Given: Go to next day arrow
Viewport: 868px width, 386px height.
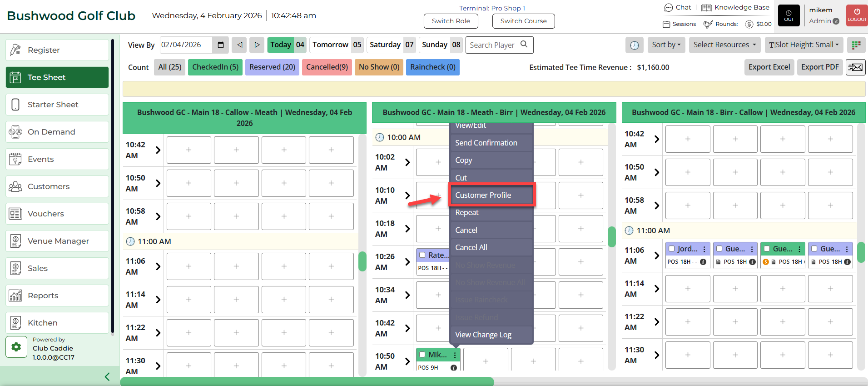Looking at the screenshot, I should click(x=257, y=45).
